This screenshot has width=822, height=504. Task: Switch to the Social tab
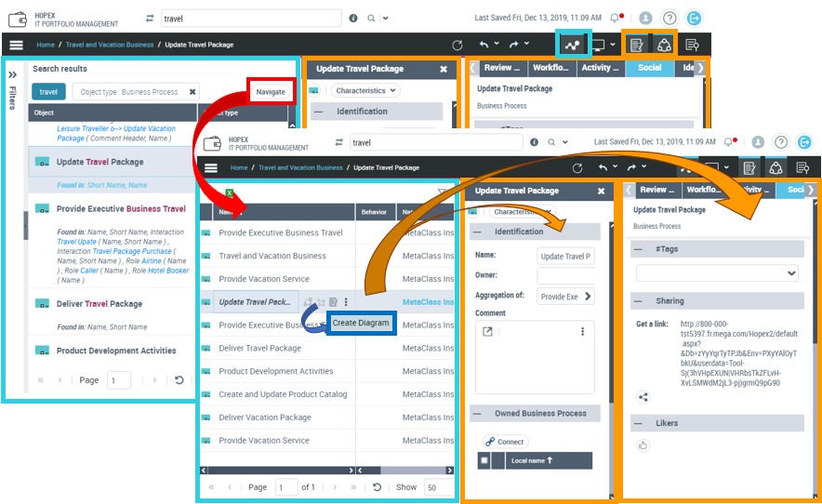[649, 68]
